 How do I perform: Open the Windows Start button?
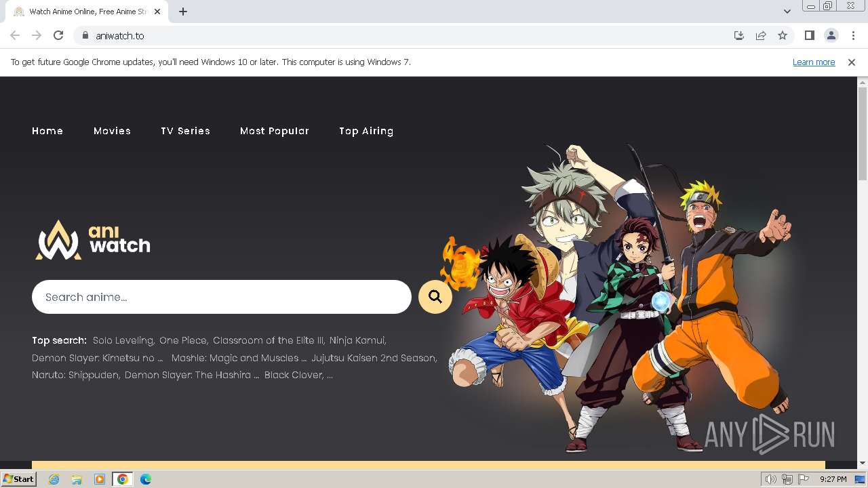(18, 479)
